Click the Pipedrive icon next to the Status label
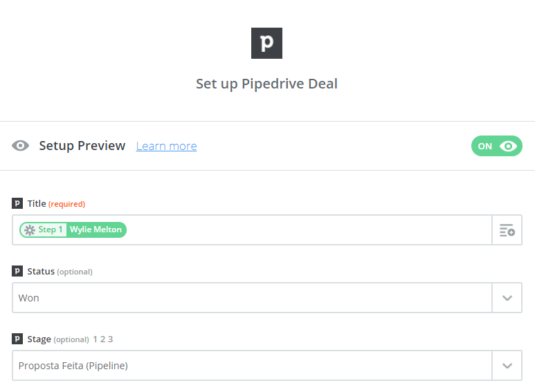535x392 pixels. pos(17,272)
